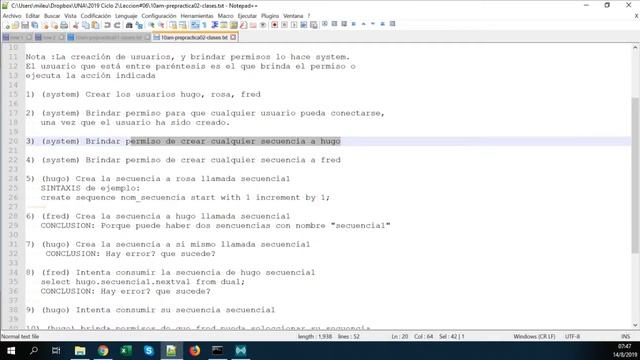Open the Vista menu

(x=70, y=16)
